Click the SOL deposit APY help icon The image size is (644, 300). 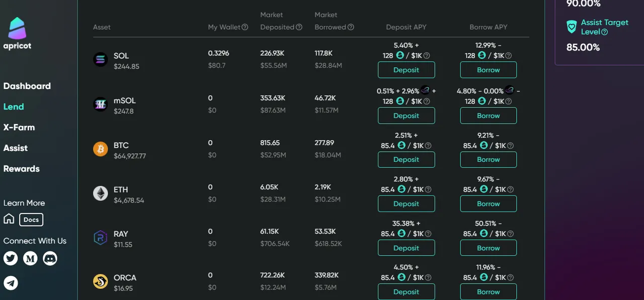427,56
